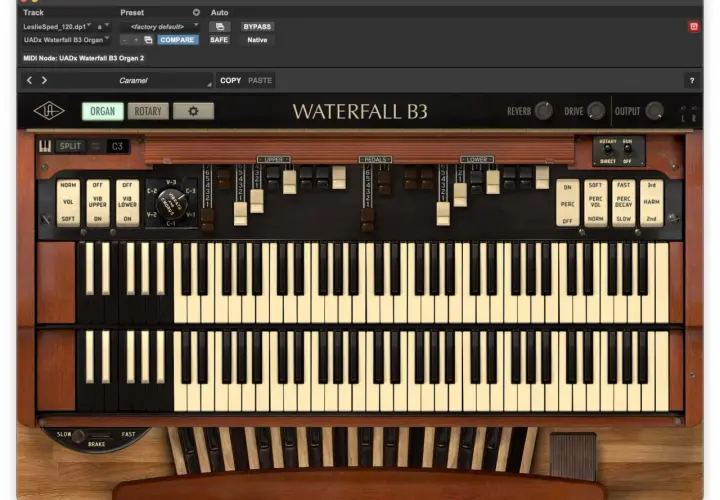Click the COPY button
Screen dimensions: 720x500
coord(231,80)
